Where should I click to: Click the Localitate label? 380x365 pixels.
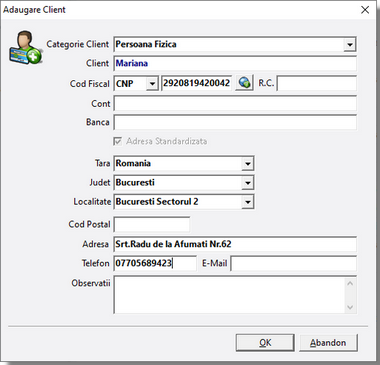(92, 202)
